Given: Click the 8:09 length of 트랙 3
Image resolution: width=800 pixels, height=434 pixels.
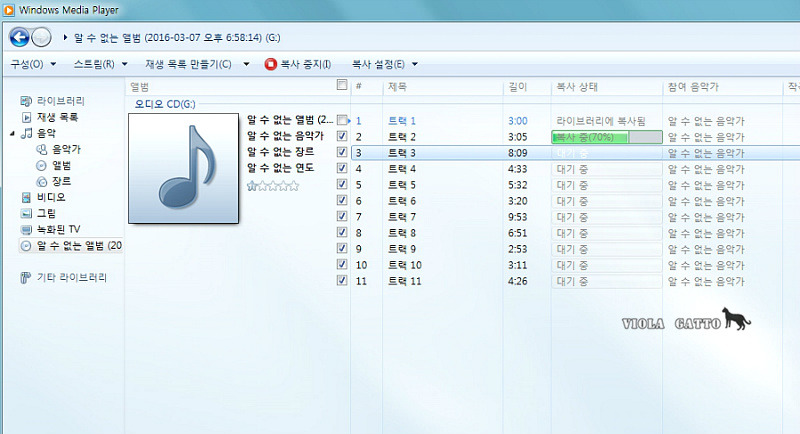Looking at the screenshot, I should [517, 153].
